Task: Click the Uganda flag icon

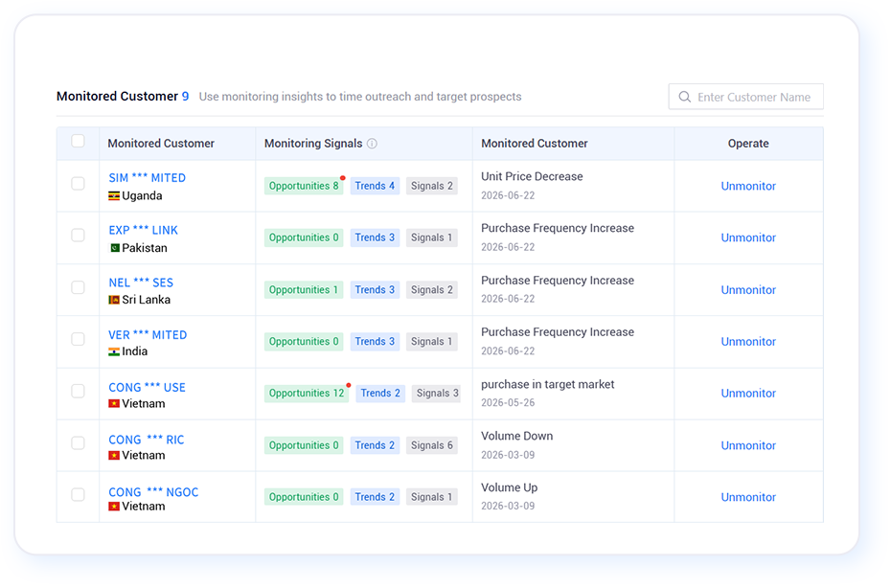Action: coord(114,196)
